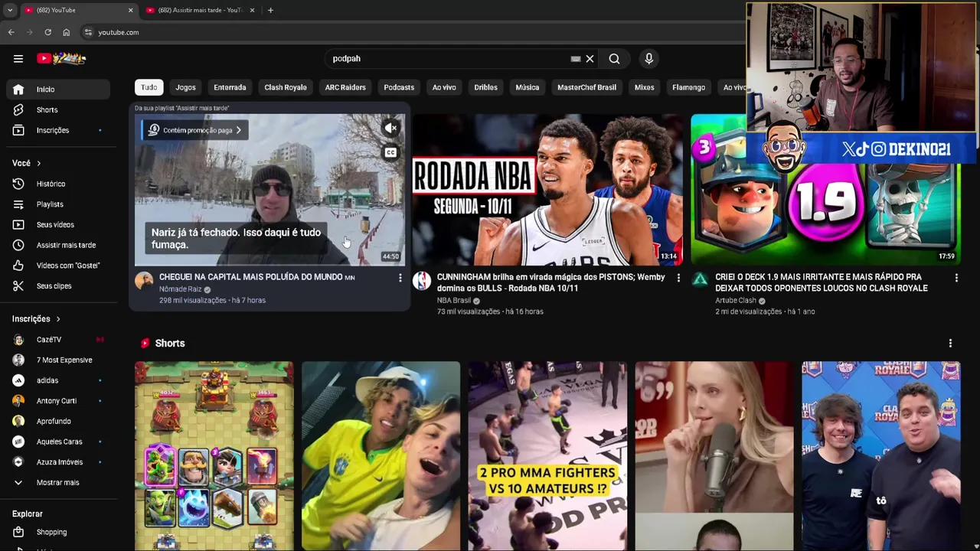Open Seus clipes in sidebar

tap(58, 286)
